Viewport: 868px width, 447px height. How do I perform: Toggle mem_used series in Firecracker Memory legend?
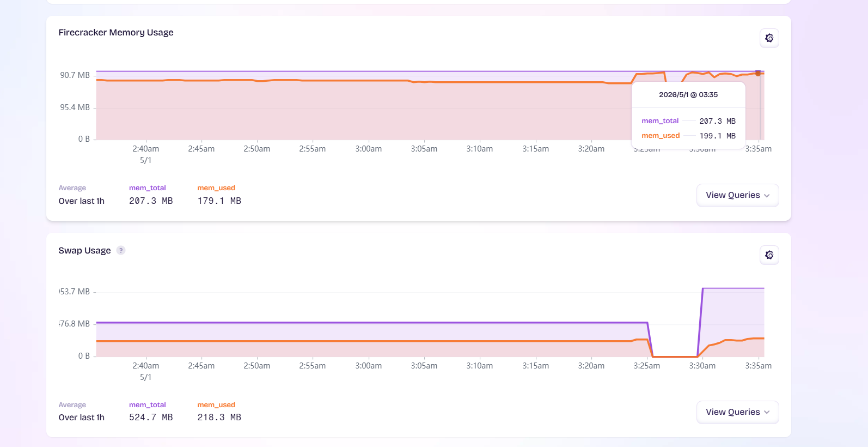pyautogui.click(x=216, y=188)
